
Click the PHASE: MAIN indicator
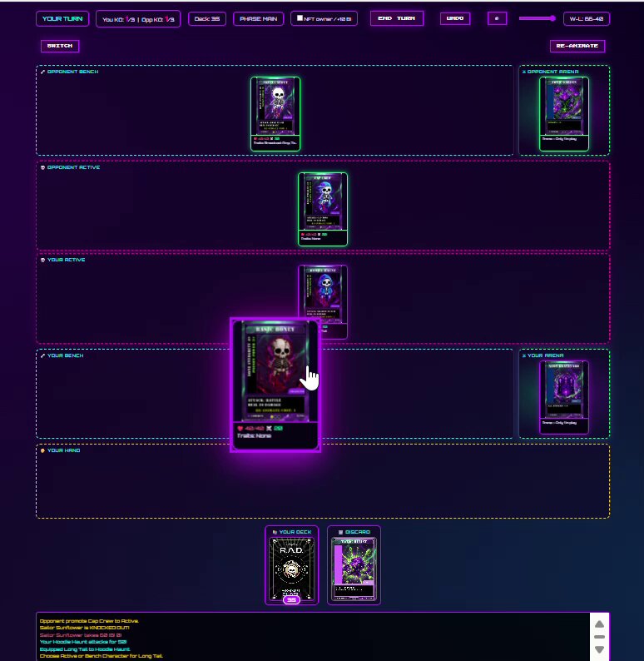[x=258, y=19]
